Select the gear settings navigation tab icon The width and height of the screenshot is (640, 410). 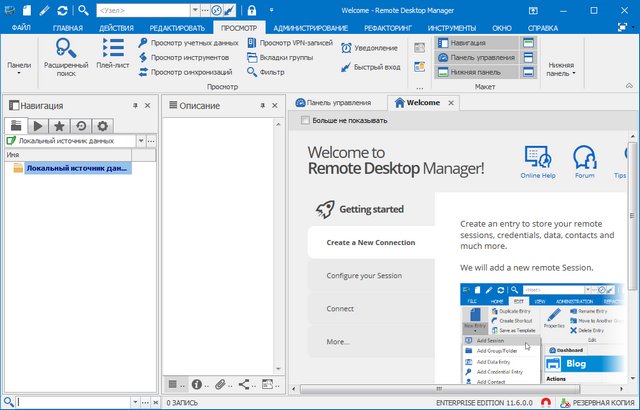(102, 126)
